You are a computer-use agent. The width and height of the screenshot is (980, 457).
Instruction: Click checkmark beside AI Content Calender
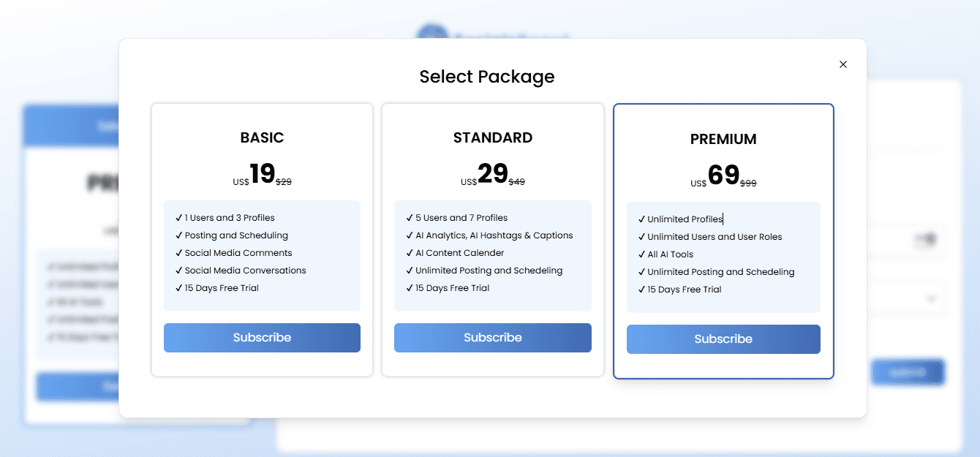pos(410,253)
